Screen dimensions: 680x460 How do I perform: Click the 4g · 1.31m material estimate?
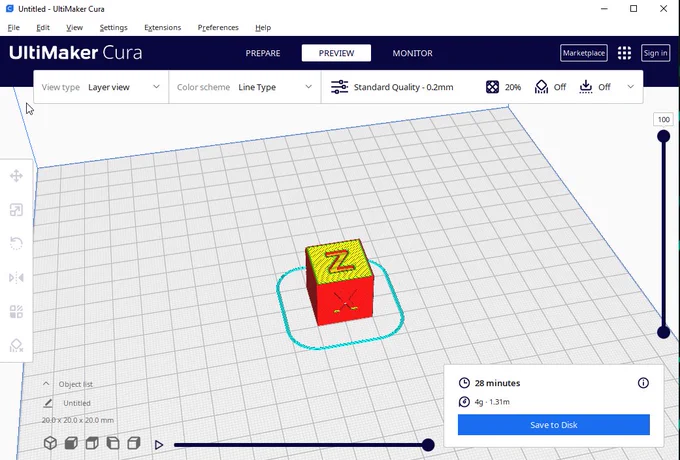(x=492, y=402)
